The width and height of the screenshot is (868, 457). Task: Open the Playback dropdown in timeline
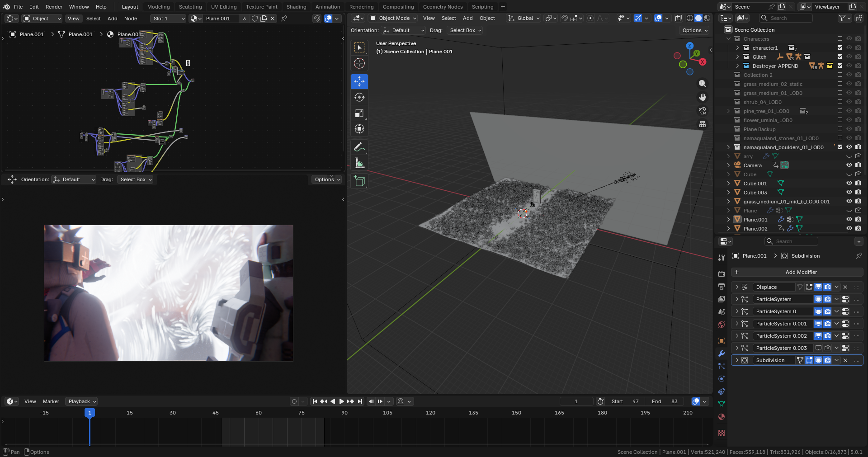[x=81, y=401]
